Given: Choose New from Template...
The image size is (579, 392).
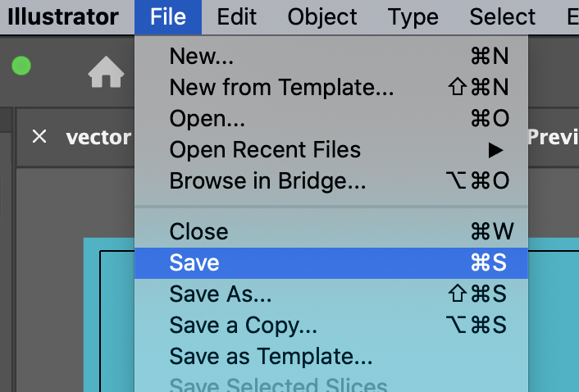Looking at the screenshot, I should (x=331, y=87).
